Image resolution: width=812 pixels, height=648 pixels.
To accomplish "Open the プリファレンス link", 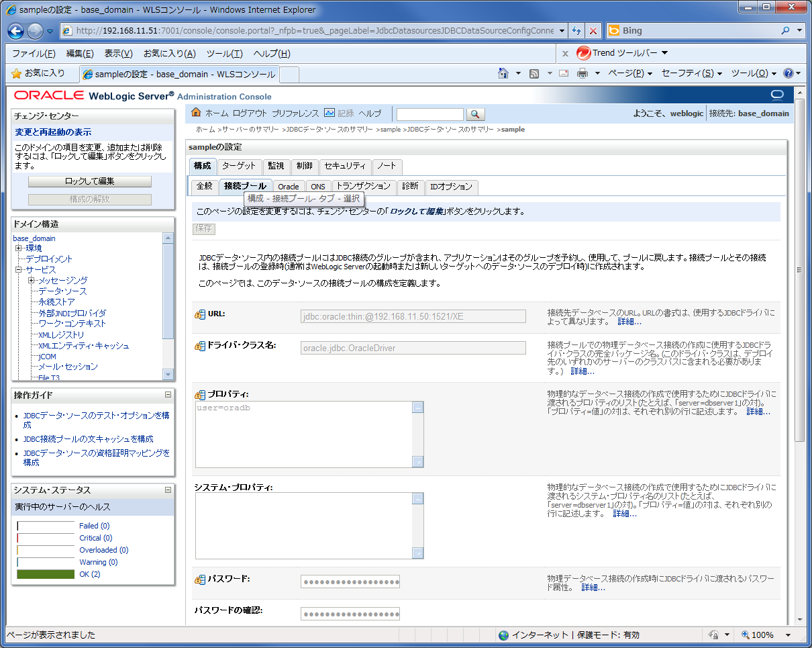I will [295, 113].
